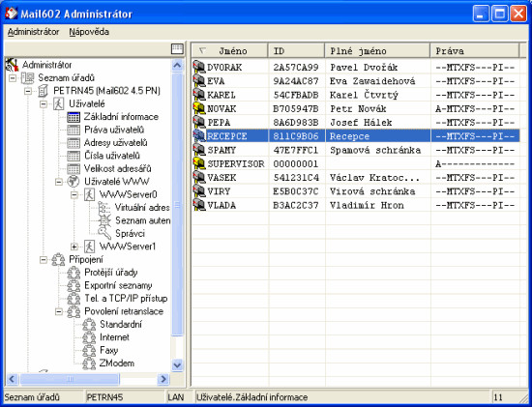The width and height of the screenshot is (532, 407).
Task: Click the SUPERVISOR user mailbox icon
Action: 199,163
